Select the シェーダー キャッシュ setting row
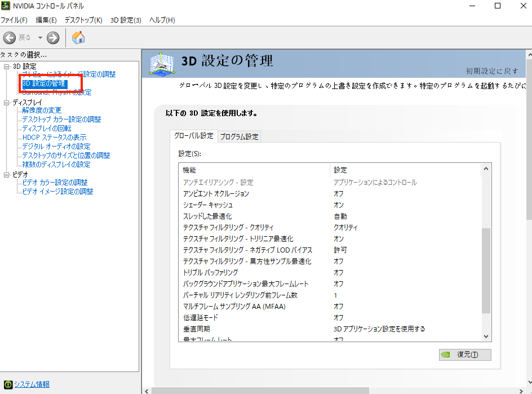This screenshot has width=532, height=394. click(x=330, y=205)
